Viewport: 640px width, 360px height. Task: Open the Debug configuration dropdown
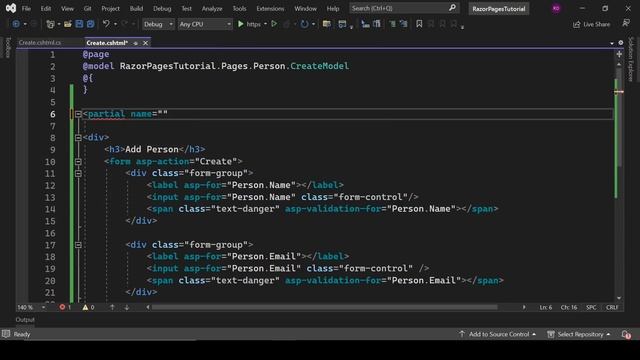coord(158,24)
